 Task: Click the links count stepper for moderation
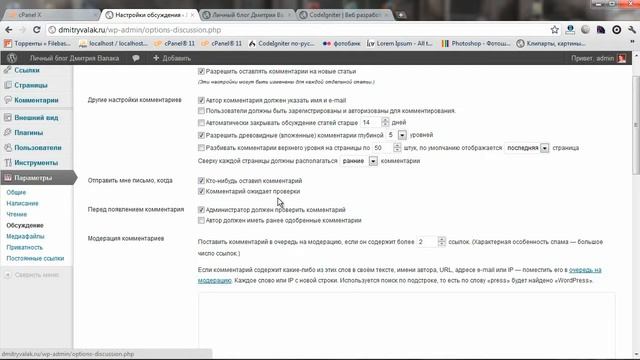(441, 242)
